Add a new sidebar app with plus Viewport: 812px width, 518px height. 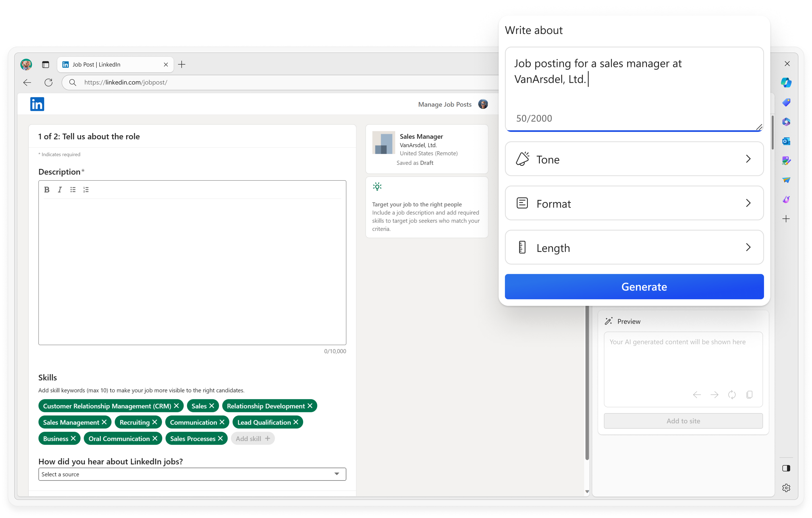[786, 219]
